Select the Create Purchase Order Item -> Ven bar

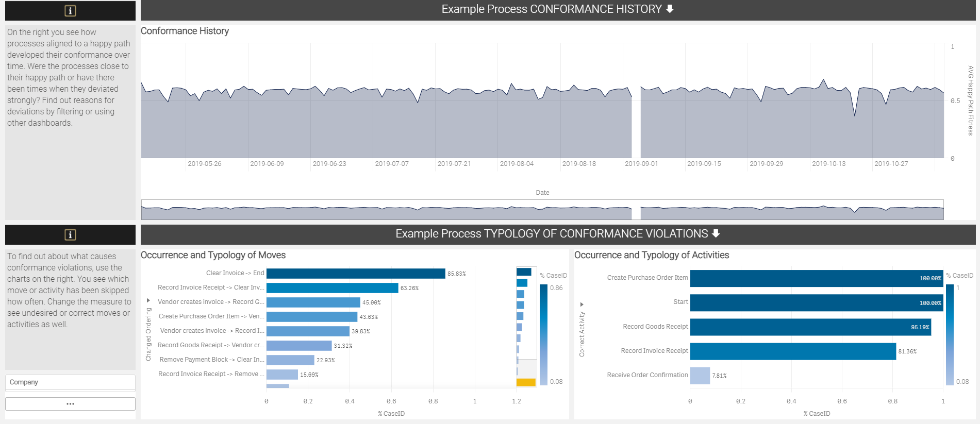click(x=312, y=316)
